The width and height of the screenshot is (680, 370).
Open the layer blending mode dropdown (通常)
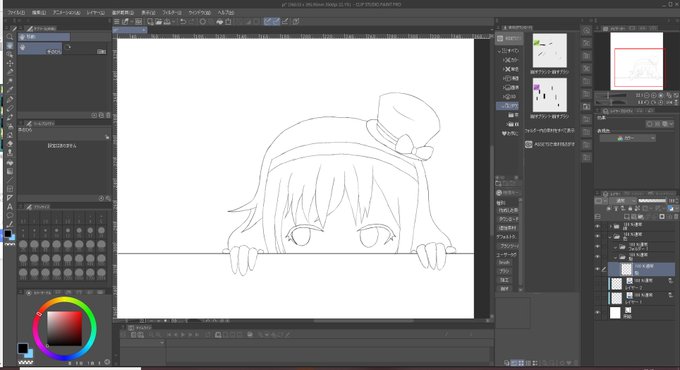(x=623, y=201)
